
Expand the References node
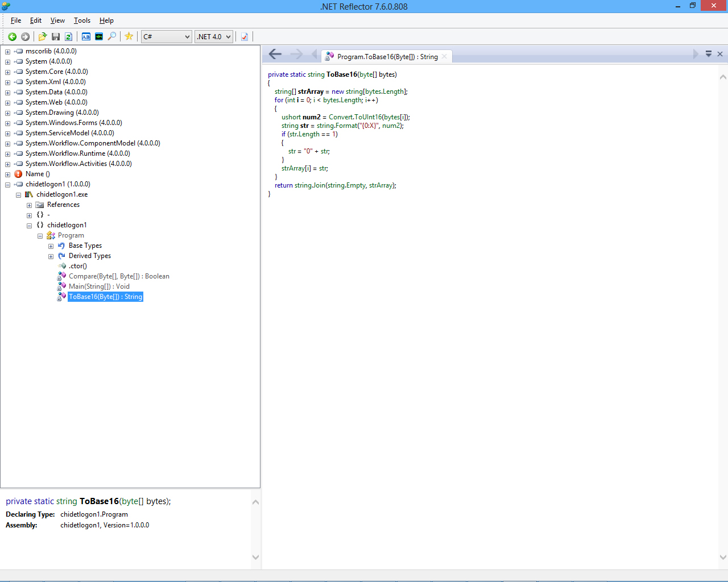point(29,205)
